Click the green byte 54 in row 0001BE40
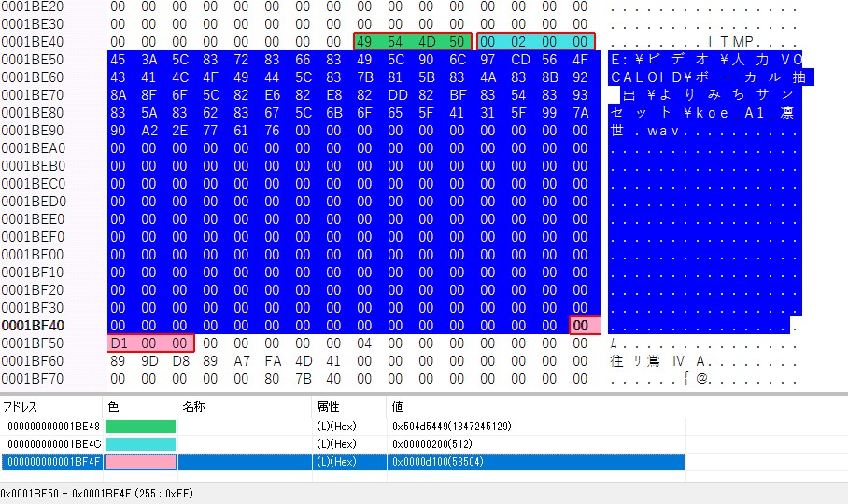 (x=395, y=42)
